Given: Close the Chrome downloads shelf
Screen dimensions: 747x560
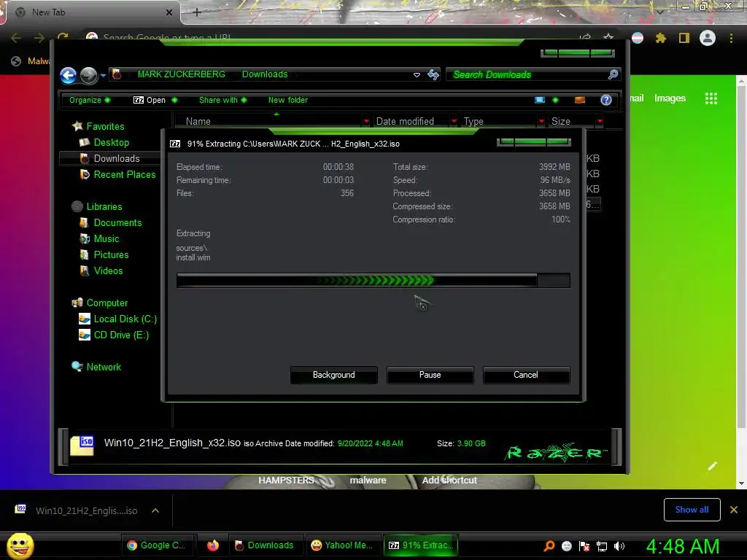Looking at the screenshot, I should coord(734,510).
